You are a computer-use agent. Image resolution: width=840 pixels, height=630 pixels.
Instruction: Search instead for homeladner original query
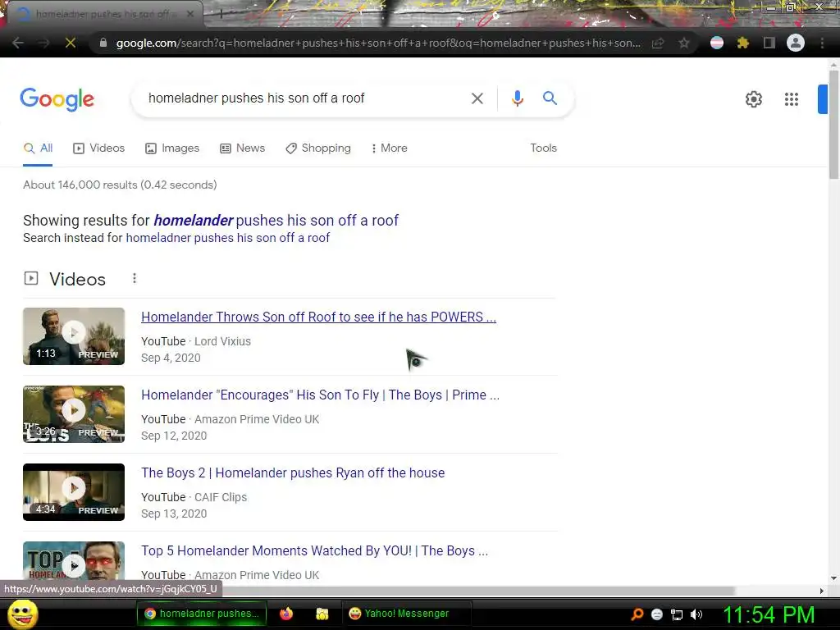point(228,238)
